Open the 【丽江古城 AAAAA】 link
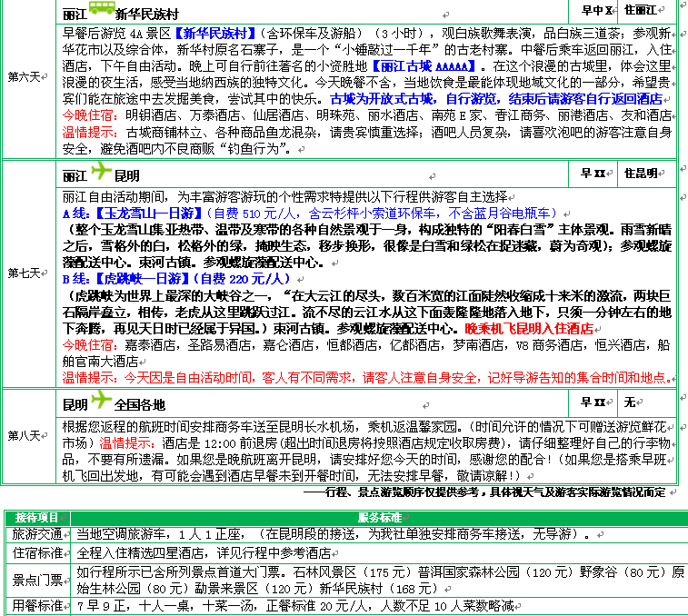 [x=425, y=67]
